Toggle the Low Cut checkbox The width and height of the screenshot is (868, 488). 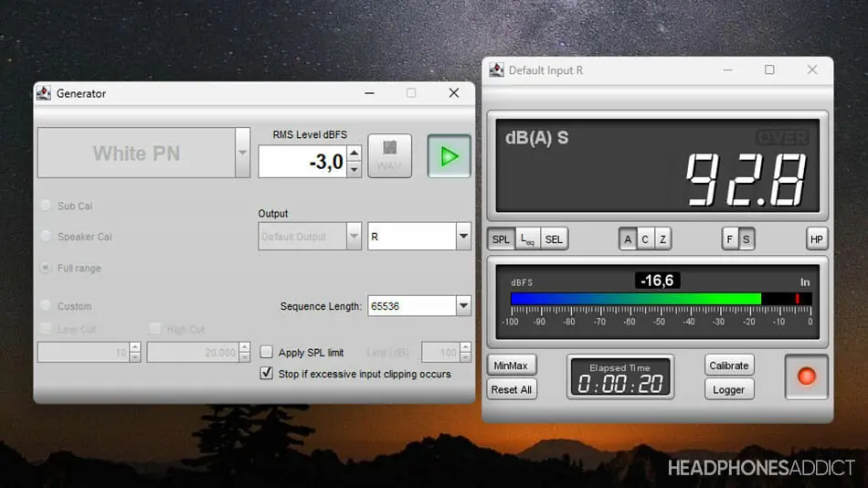point(46,329)
